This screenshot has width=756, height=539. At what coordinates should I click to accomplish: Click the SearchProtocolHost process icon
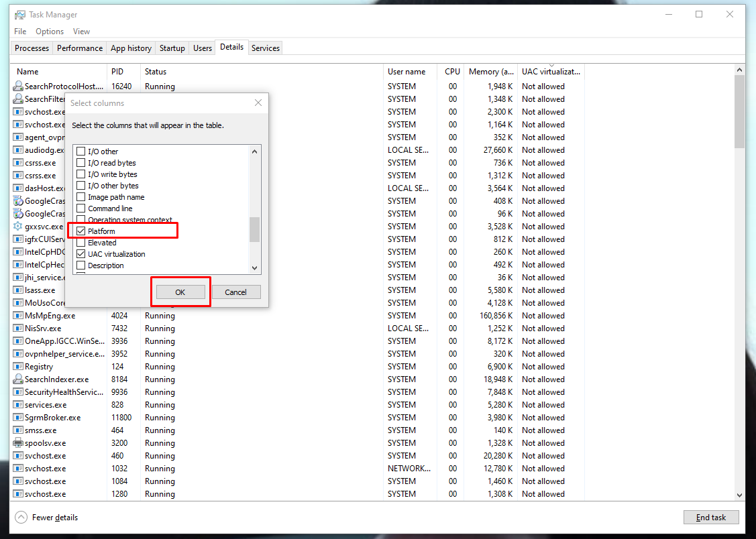point(18,86)
